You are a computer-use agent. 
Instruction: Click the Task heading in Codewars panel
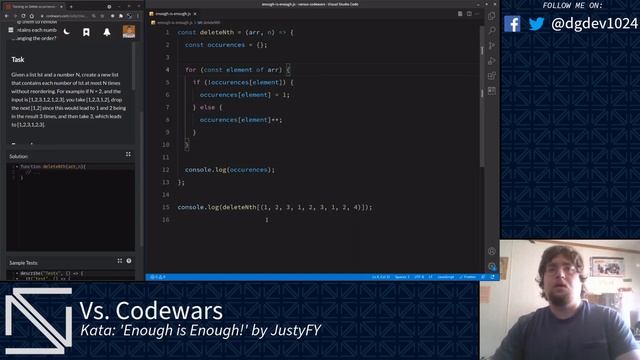(x=18, y=60)
